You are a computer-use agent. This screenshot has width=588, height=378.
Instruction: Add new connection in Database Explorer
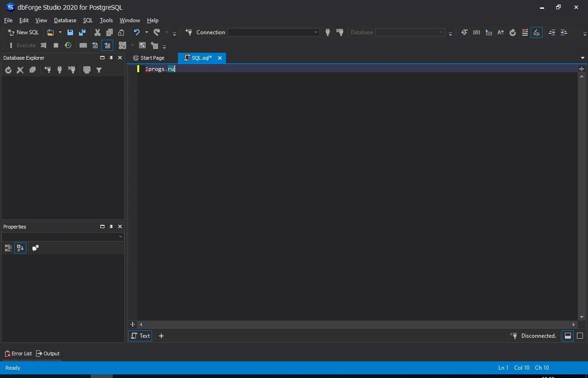[x=48, y=70]
